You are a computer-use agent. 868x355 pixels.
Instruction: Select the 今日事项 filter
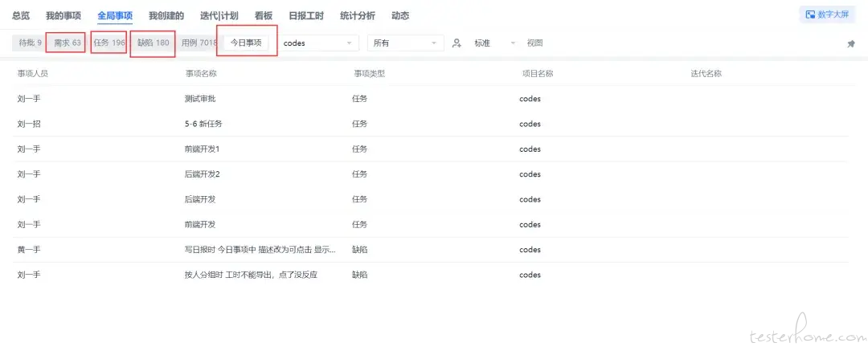(x=246, y=43)
